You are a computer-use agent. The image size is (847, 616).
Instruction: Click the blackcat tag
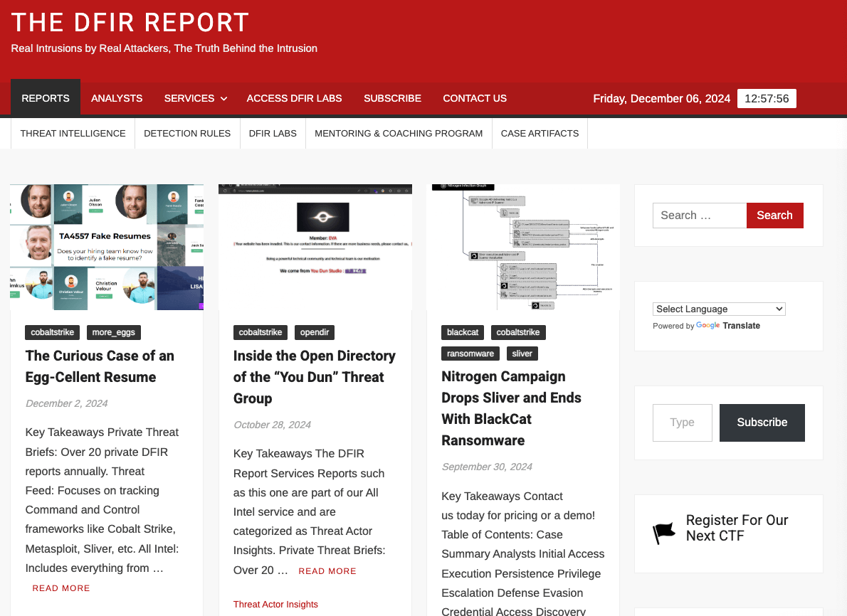tap(463, 333)
